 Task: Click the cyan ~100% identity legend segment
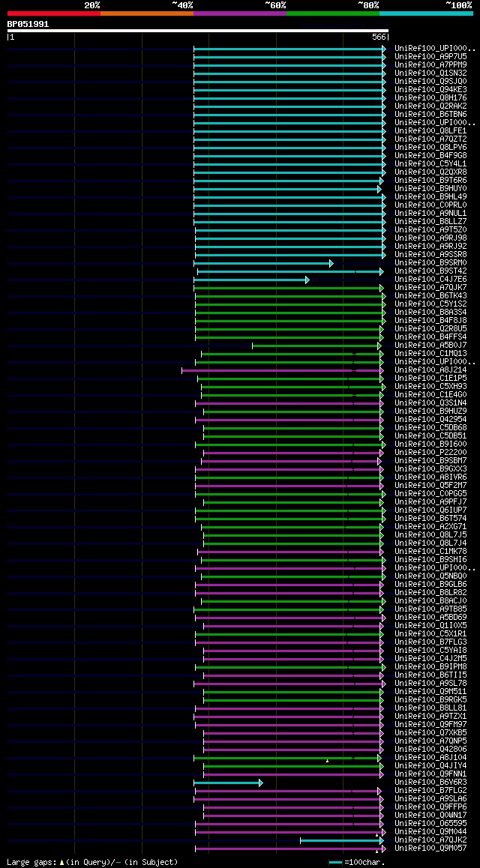(426, 13)
